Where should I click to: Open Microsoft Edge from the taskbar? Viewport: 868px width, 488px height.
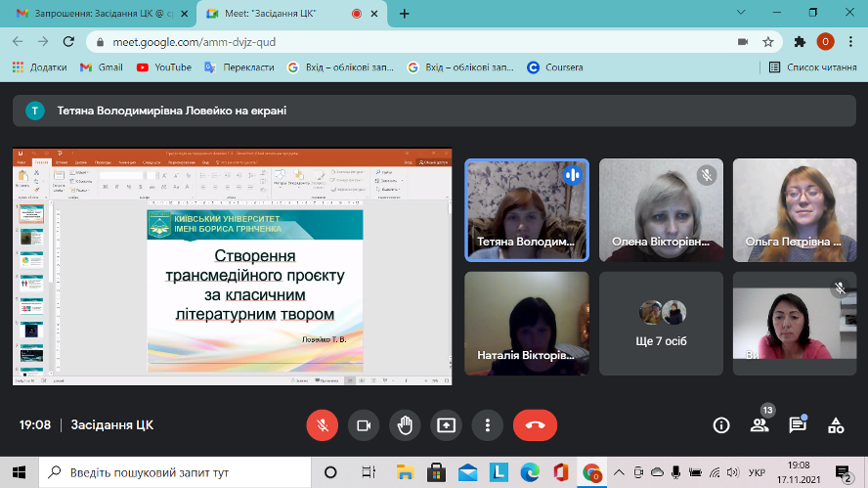pos(530,472)
